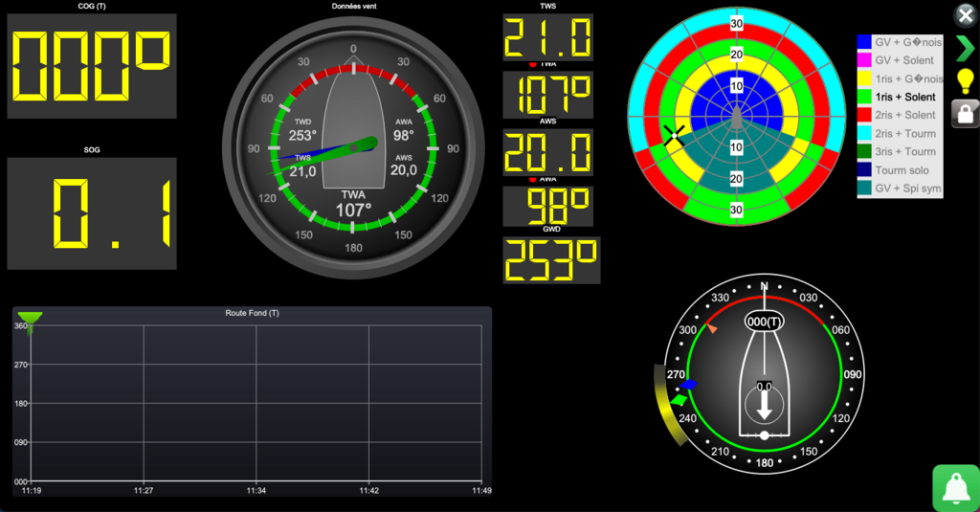Click the Données vent gauge title

[354, 7]
